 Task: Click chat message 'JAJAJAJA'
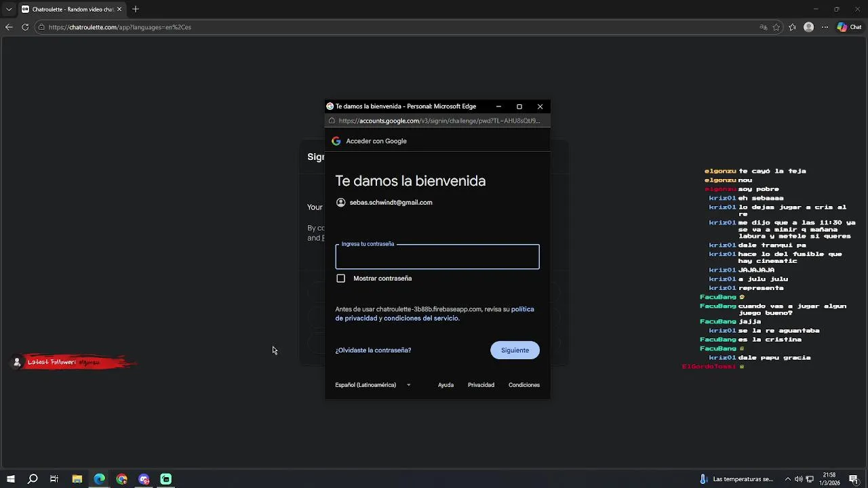coord(756,270)
